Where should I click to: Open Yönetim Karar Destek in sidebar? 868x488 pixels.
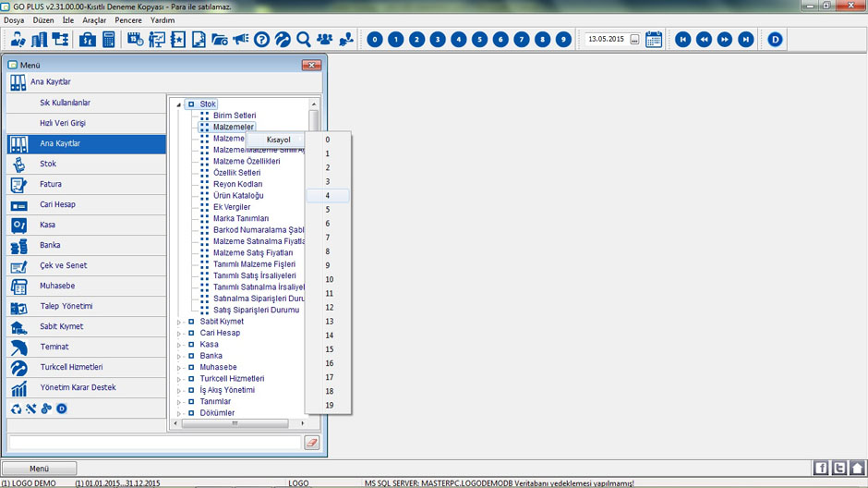point(87,387)
